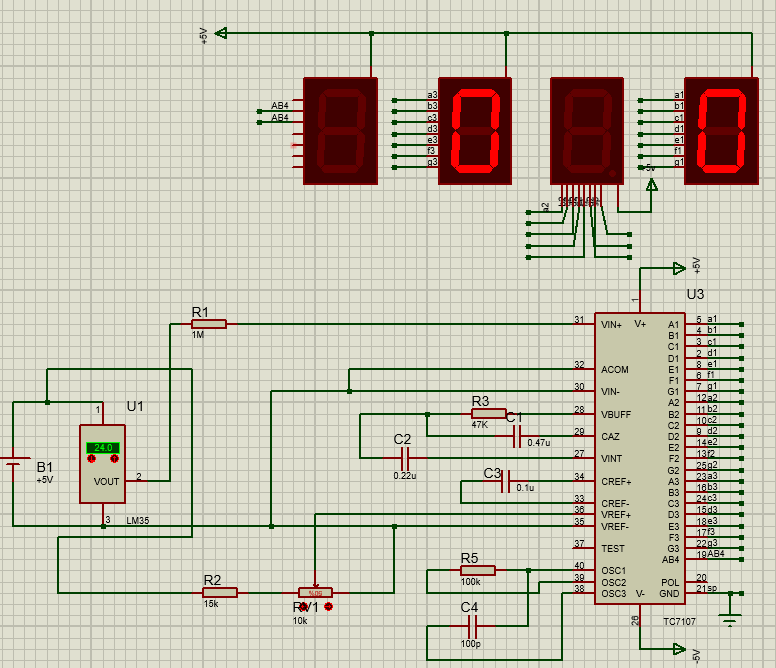Screen dimensions: 776x668
Task: Click the LM35 temperature up arrow button
Action: (x=114, y=459)
